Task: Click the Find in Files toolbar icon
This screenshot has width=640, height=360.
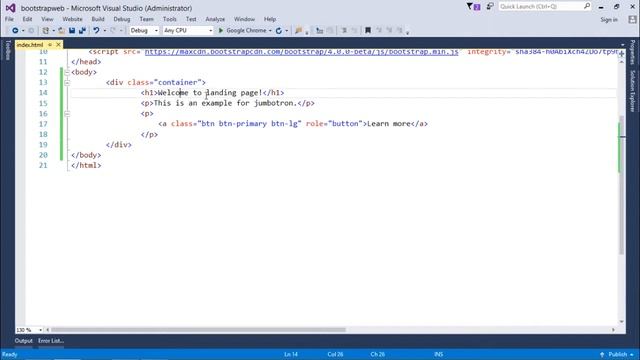Action: click(x=298, y=31)
